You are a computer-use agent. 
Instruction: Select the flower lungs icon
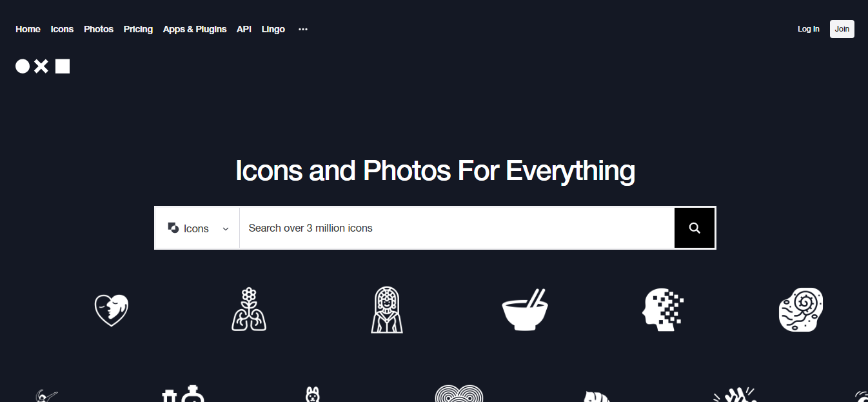pos(249,310)
